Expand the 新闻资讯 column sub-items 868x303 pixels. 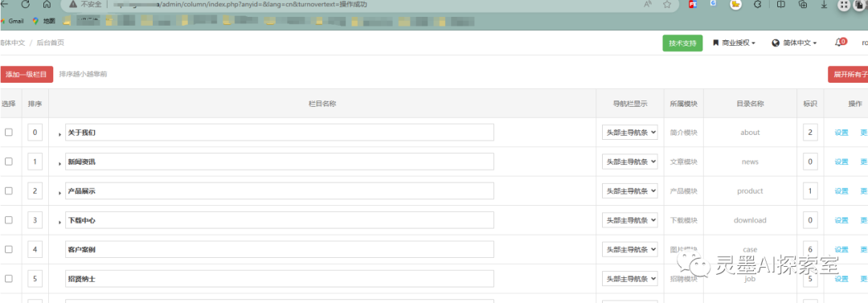(x=59, y=163)
